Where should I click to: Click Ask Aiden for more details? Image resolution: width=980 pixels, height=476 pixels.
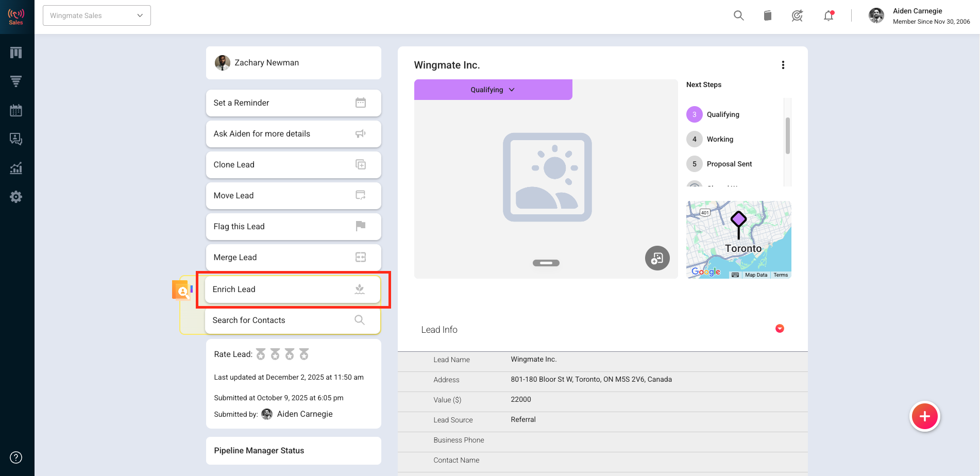click(294, 134)
